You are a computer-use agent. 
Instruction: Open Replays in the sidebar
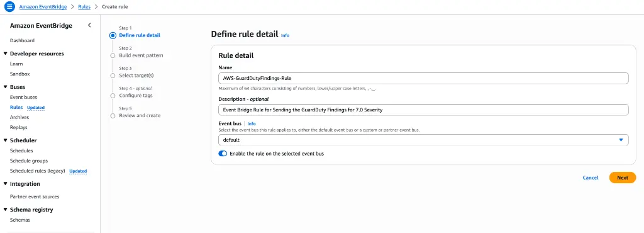pyautogui.click(x=18, y=127)
